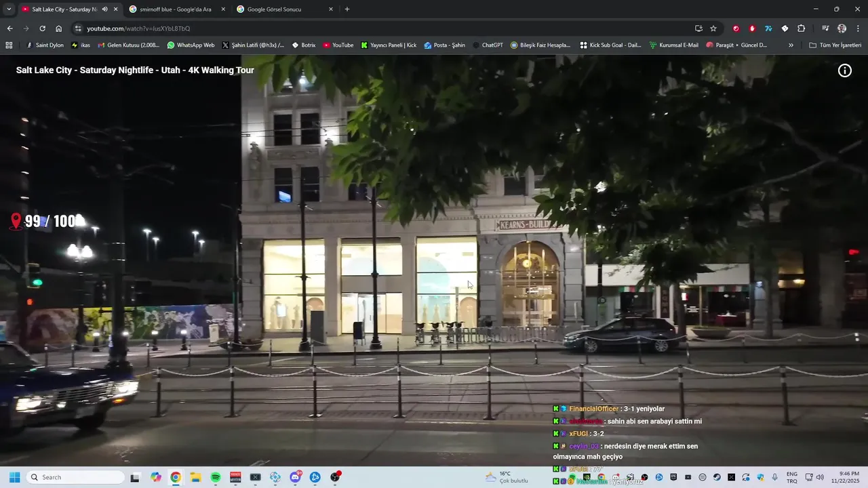Open the ChatGPT bookmark

point(487,45)
